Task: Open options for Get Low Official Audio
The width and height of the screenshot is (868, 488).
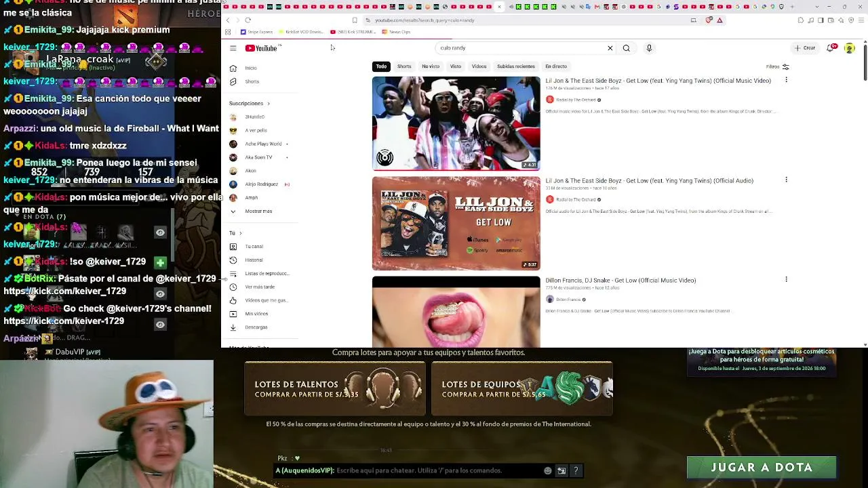Action: pyautogui.click(x=786, y=180)
